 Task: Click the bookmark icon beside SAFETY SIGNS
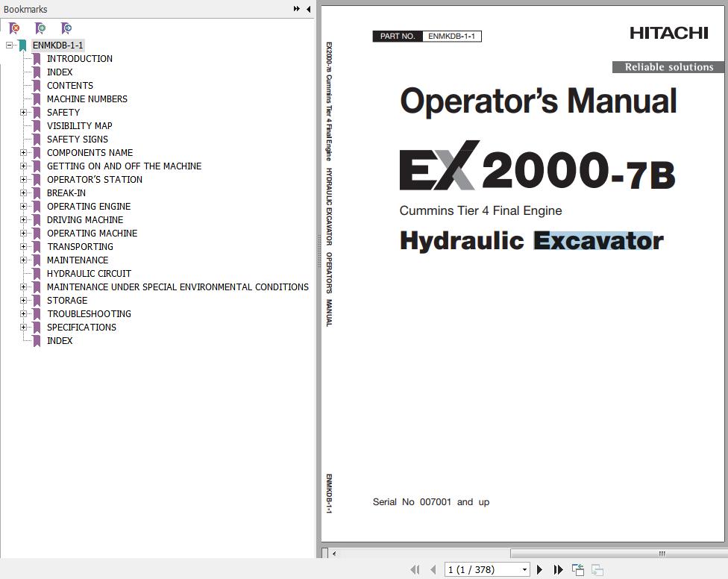pyautogui.click(x=37, y=140)
